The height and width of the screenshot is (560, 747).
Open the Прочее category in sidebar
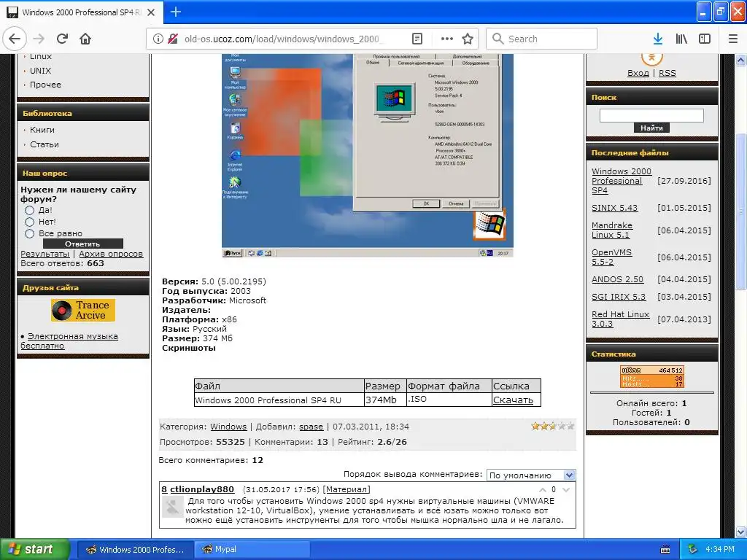click(45, 85)
